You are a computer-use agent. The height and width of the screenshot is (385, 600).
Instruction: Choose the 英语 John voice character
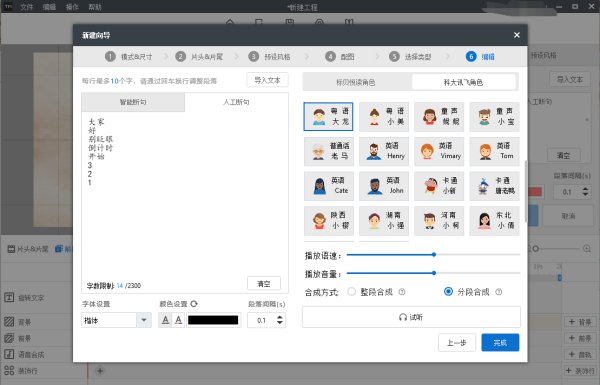[x=384, y=186]
